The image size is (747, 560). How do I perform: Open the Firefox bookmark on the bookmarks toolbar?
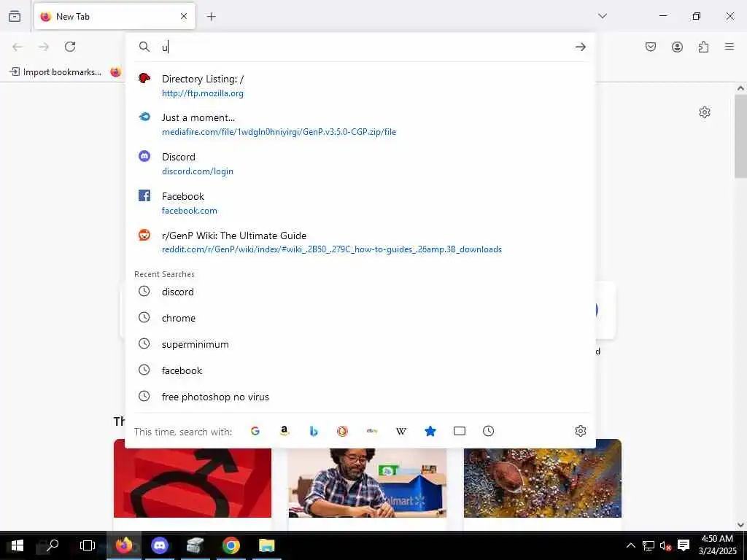point(116,72)
